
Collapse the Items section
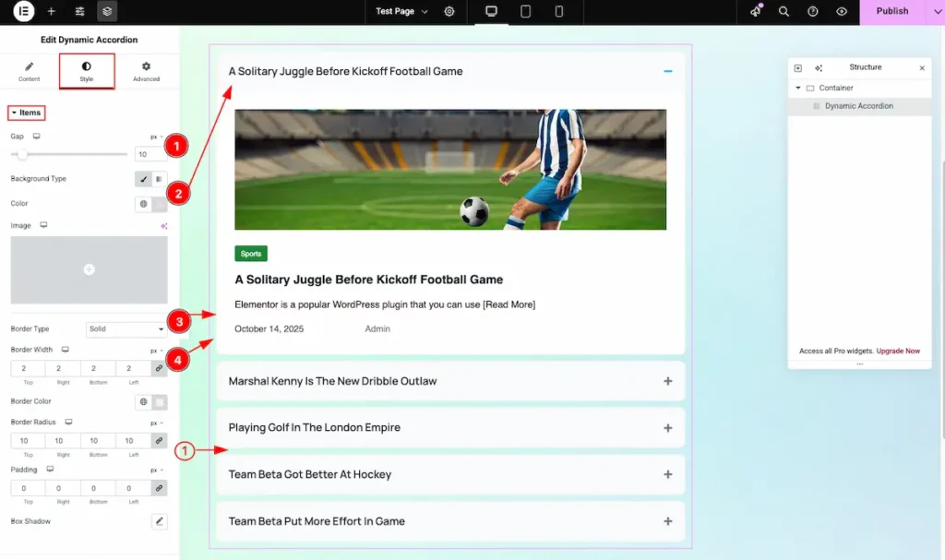tap(27, 113)
